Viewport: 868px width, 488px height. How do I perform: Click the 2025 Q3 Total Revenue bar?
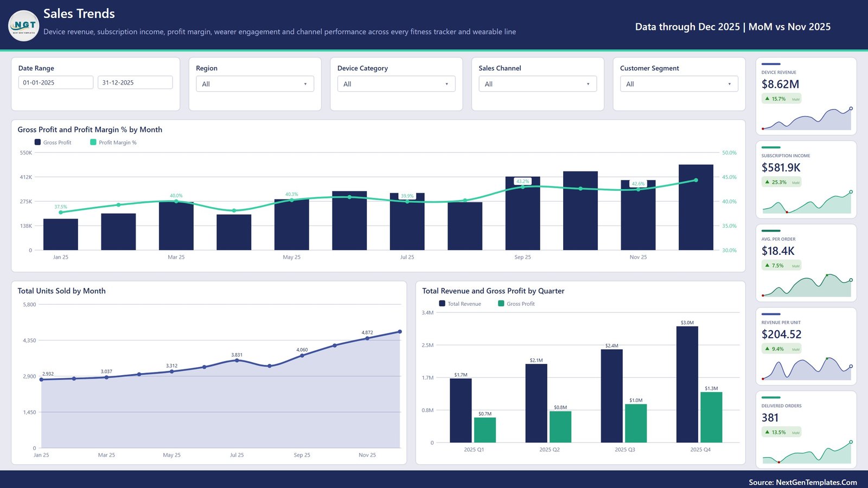pos(612,396)
